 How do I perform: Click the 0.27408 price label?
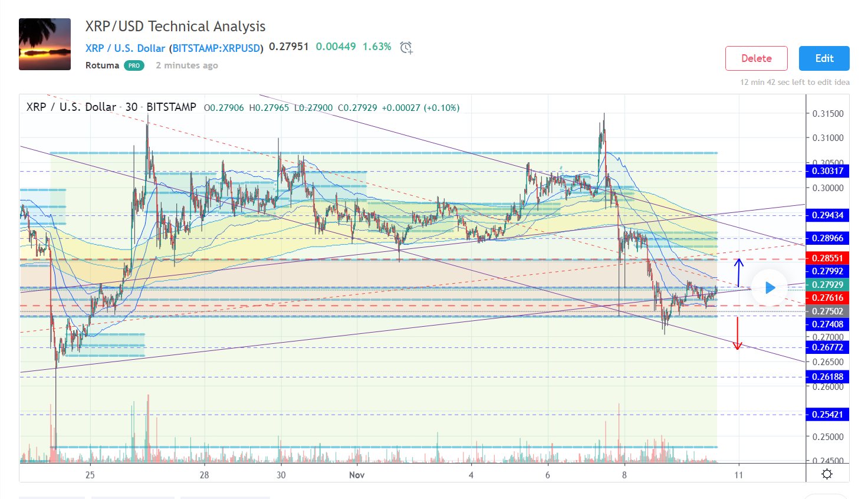click(827, 324)
